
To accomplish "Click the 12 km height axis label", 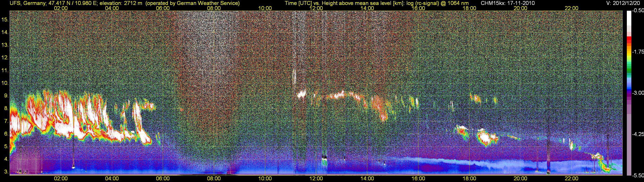I will tap(5, 58).
